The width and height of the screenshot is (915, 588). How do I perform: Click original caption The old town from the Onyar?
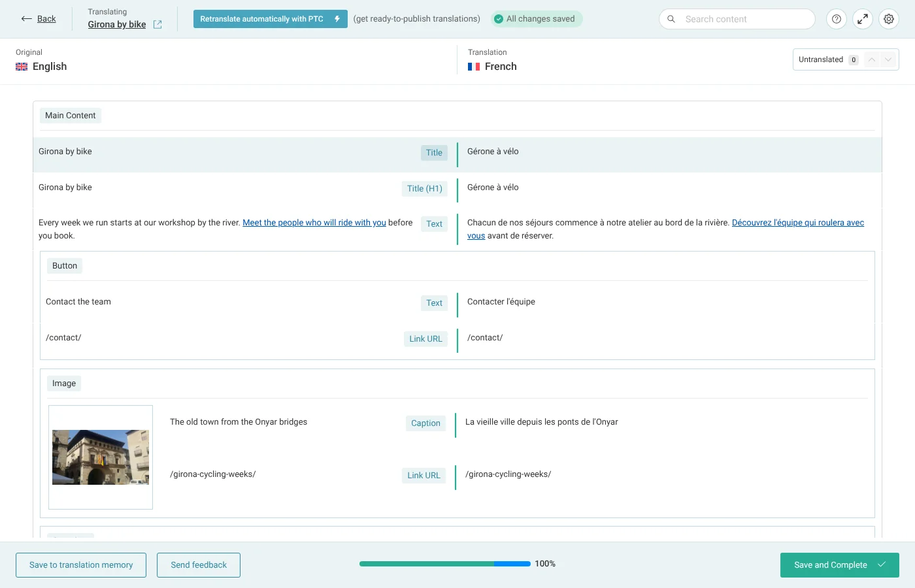pyautogui.click(x=239, y=422)
